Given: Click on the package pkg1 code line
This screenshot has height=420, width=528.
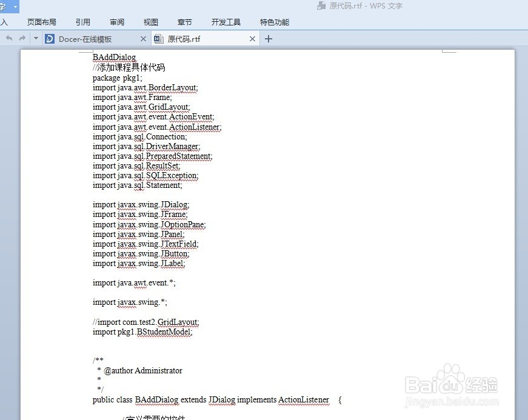Looking at the screenshot, I should (116, 78).
